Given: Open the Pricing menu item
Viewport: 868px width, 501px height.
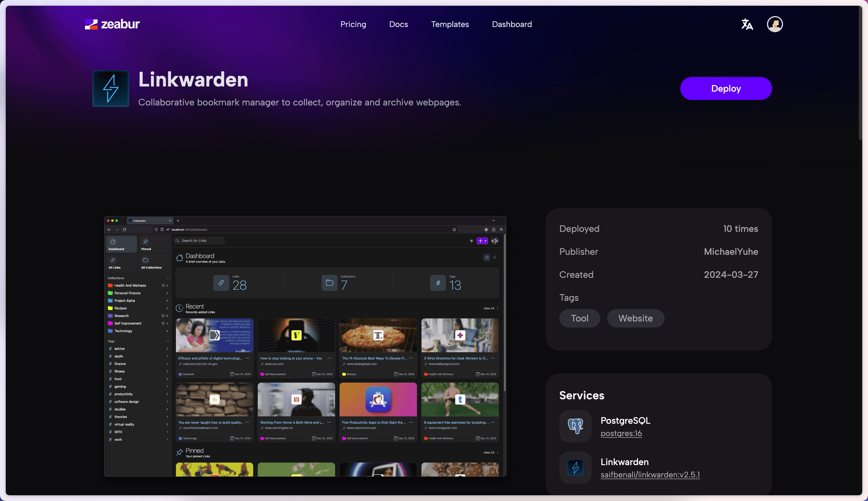Looking at the screenshot, I should pos(353,24).
